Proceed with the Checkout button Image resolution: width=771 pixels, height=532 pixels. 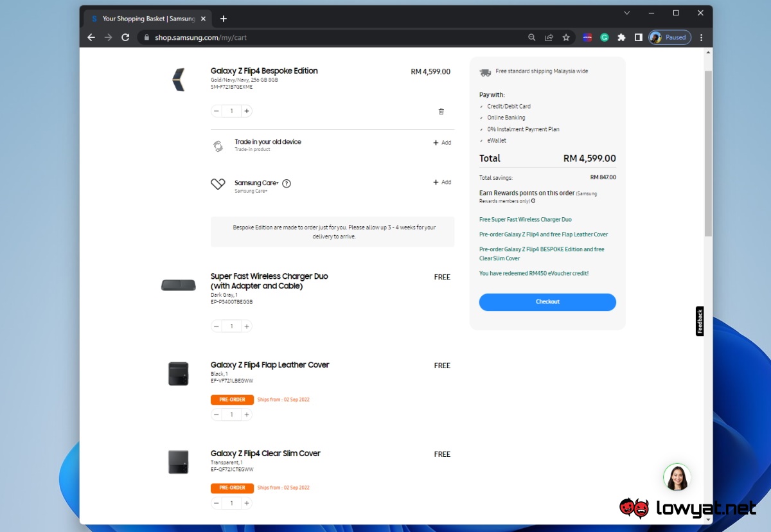(547, 302)
